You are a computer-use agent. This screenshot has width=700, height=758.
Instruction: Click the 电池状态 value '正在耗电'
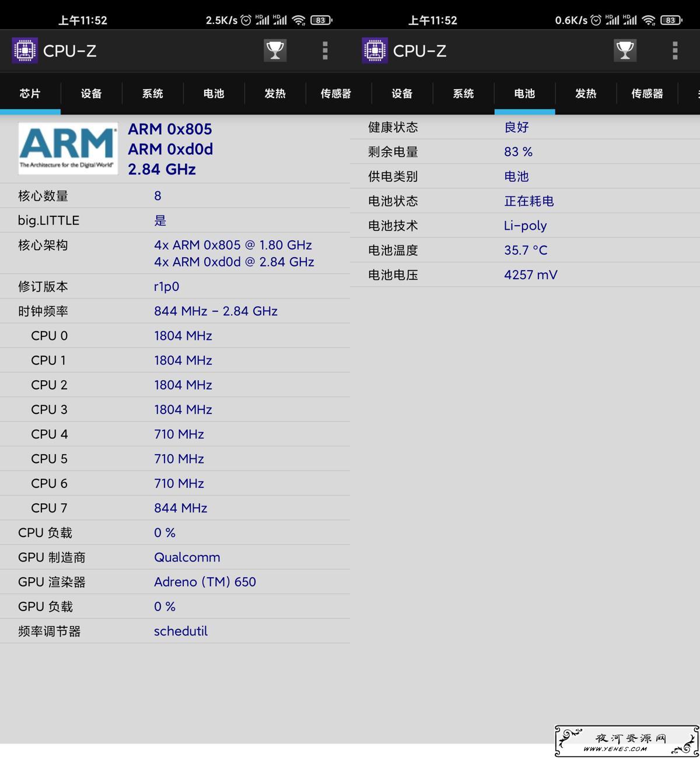tap(529, 201)
